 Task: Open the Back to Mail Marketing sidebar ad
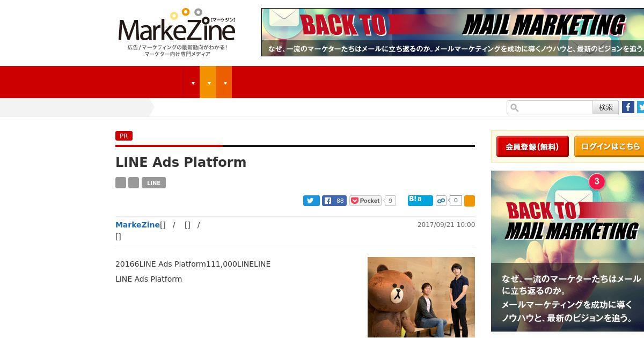tap(567, 251)
